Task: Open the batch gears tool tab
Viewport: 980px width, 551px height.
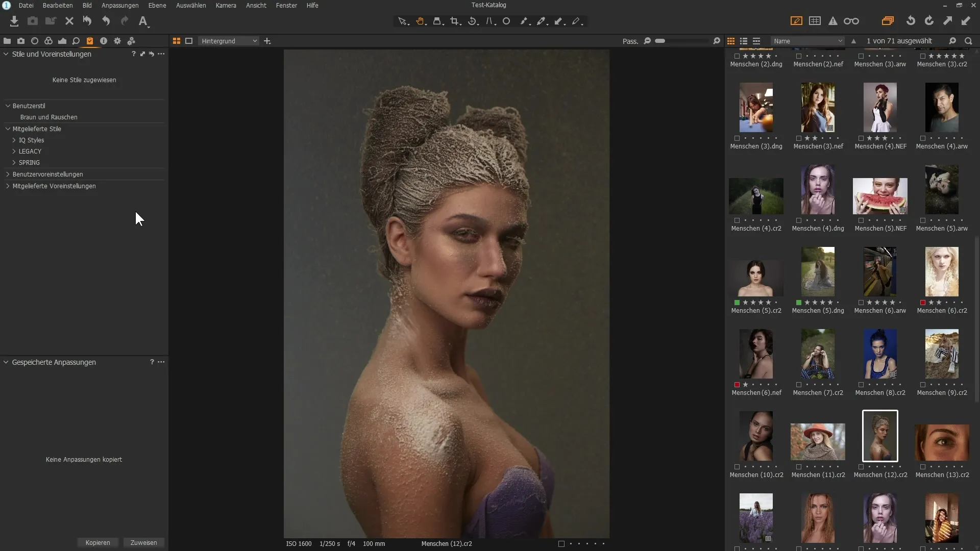Action: [131, 41]
